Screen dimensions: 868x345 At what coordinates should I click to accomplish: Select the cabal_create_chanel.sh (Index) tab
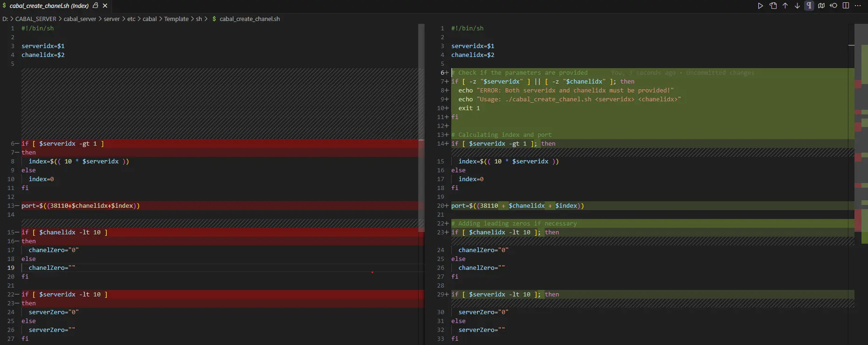click(x=56, y=6)
